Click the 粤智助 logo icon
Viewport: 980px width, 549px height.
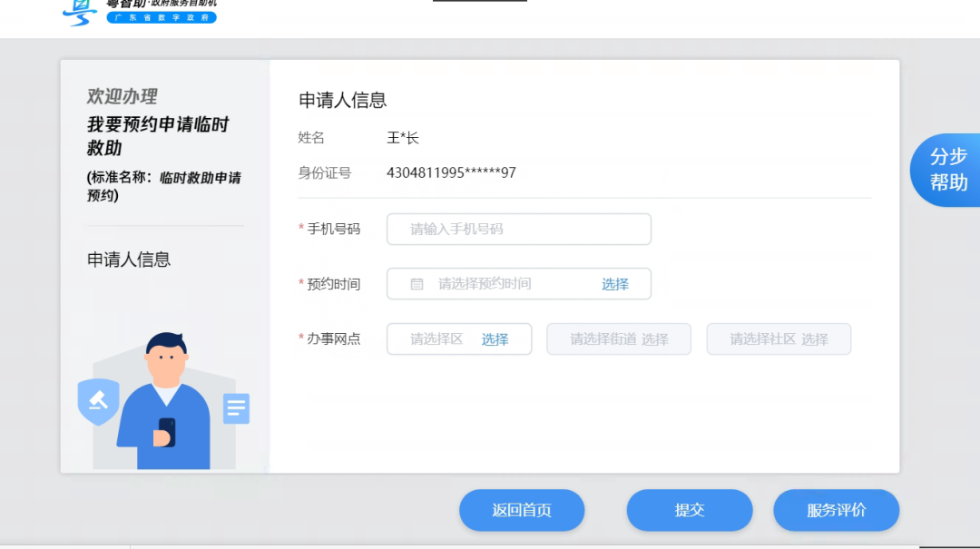pos(80,12)
